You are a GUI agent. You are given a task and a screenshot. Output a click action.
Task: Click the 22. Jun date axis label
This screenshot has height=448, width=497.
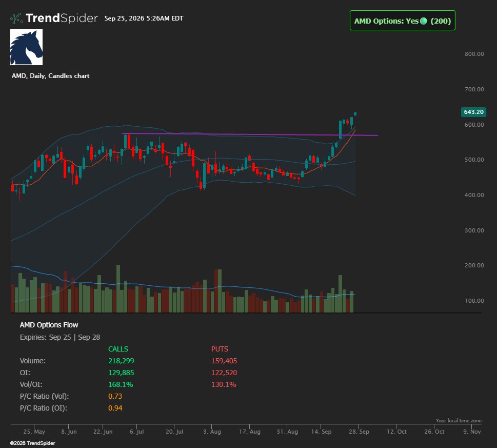pyautogui.click(x=103, y=432)
